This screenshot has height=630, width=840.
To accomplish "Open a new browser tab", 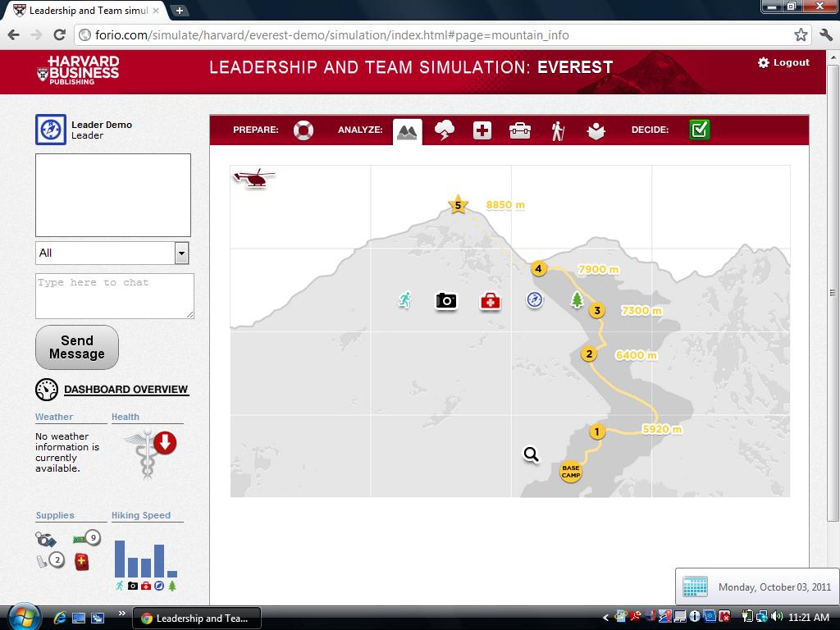I will [180, 10].
